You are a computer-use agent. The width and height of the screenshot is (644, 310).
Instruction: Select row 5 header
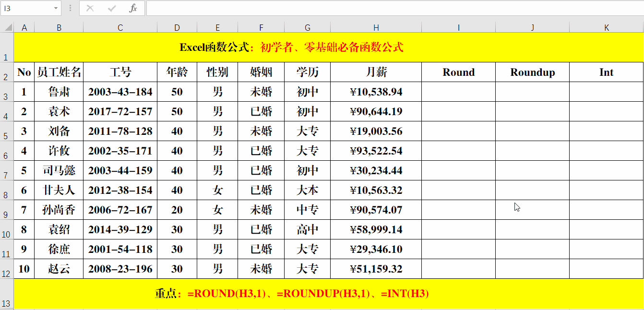pyautogui.click(x=7, y=131)
